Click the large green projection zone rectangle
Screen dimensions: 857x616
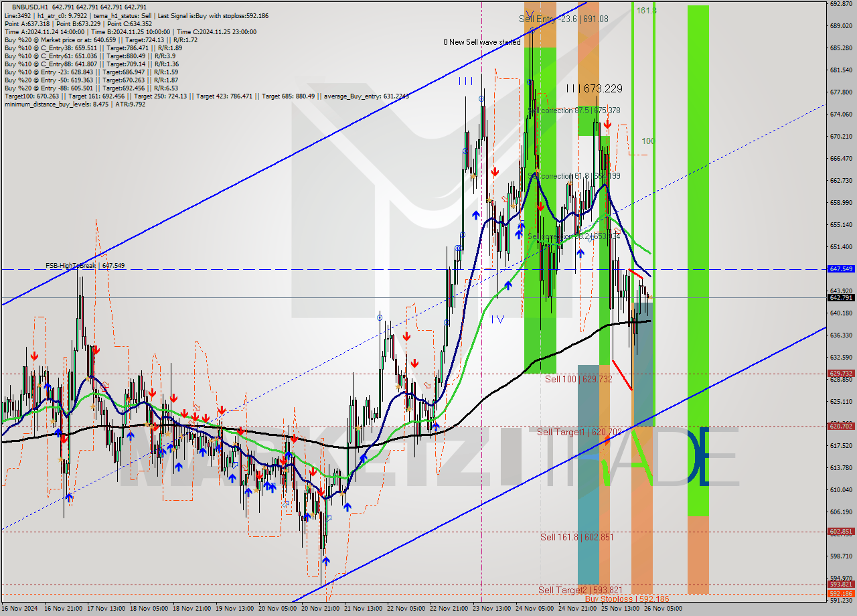[x=698, y=268]
